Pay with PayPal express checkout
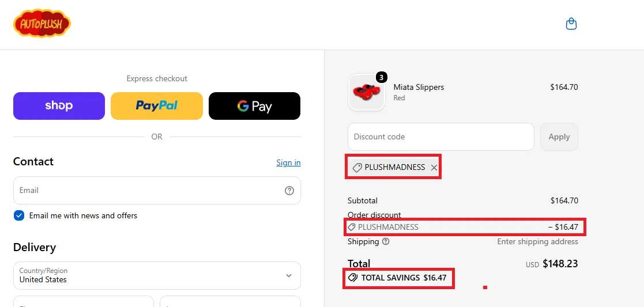 point(157,106)
